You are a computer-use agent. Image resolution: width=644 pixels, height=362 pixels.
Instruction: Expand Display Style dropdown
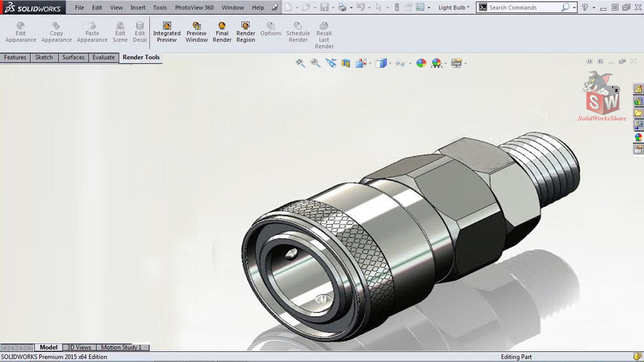coord(390,63)
